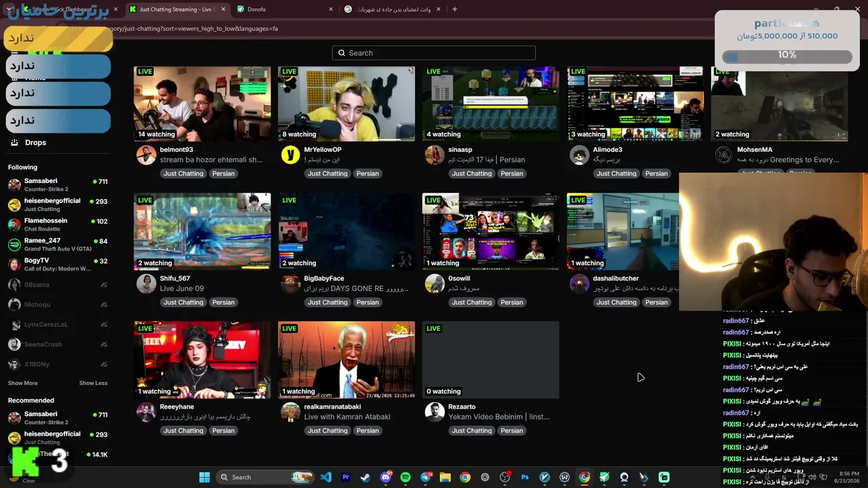This screenshot has width=868, height=488.
Task: Open Reeeyhane's live stream thumbnail
Action: [x=202, y=360]
